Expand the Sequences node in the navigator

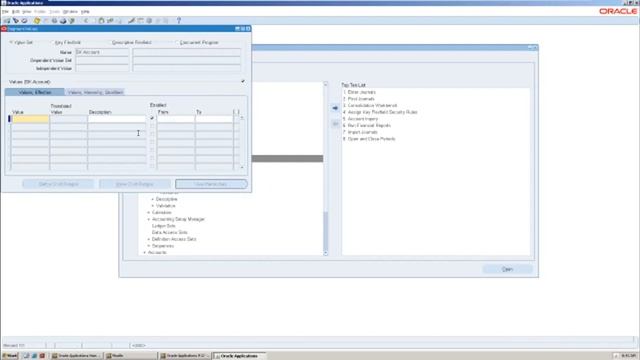tap(149, 246)
